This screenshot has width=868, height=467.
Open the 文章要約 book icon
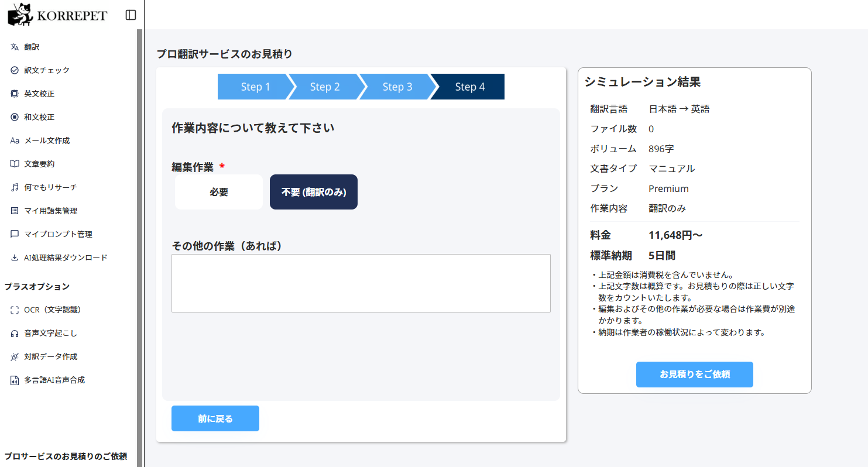[x=15, y=164]
